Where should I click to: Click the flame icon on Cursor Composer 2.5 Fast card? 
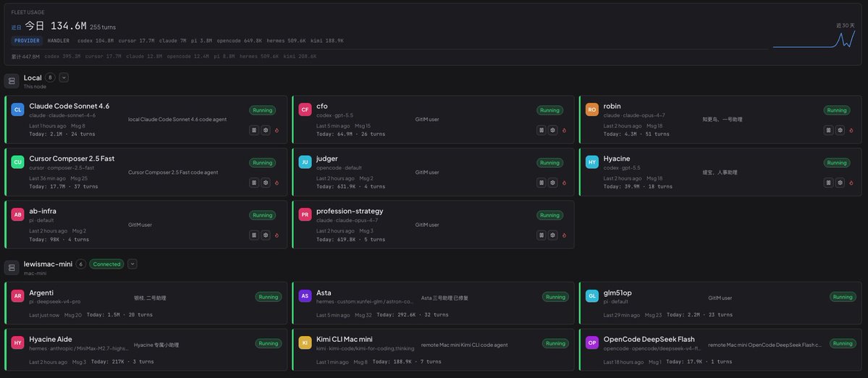(x=277, y=182)
